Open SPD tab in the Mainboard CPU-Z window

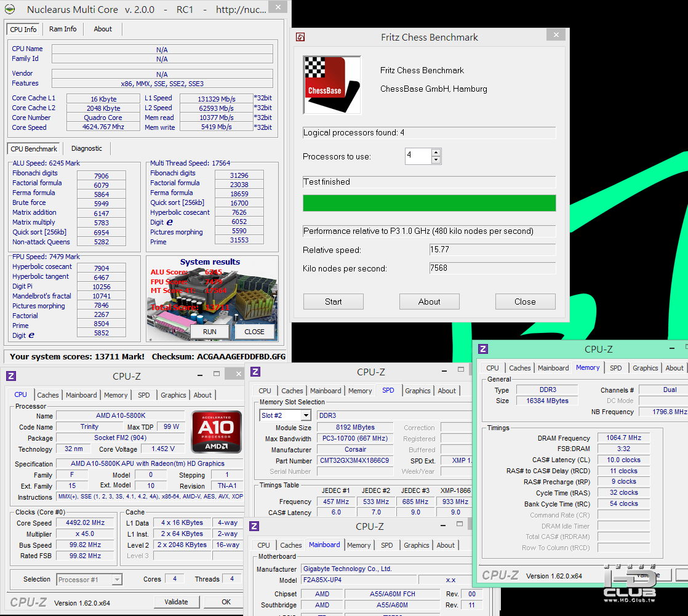387,545
